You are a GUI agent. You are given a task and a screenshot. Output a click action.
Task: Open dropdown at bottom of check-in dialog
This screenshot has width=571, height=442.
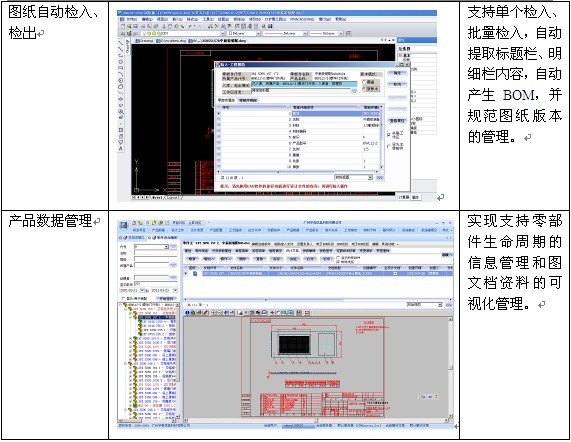[x=354, y=177]
